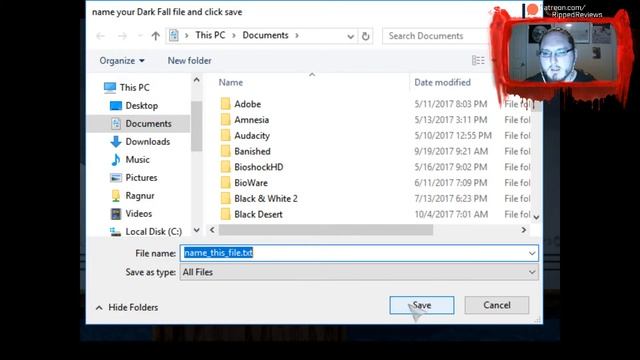Select the BioWare folder
This screenshot has width=640, height=360.
click(251, 183)
